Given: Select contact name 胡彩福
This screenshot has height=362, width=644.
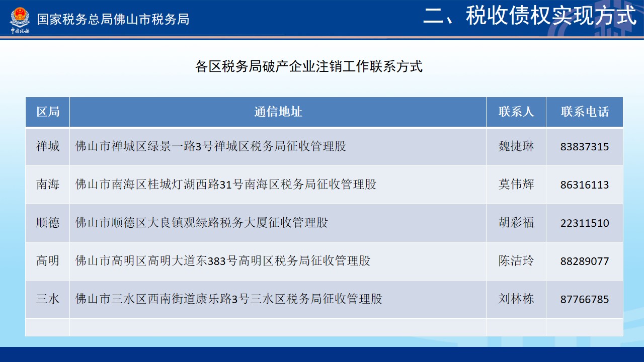Looking at the screenshot, I should [516, 223].
